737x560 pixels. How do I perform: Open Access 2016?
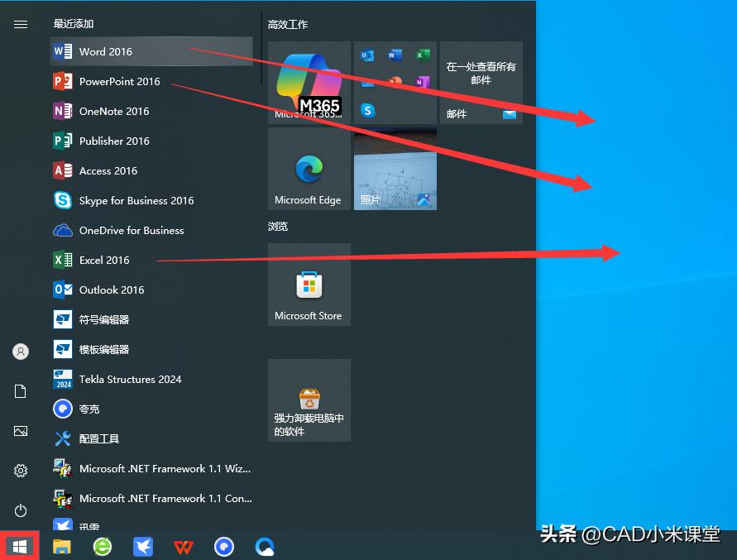[151, 170]
